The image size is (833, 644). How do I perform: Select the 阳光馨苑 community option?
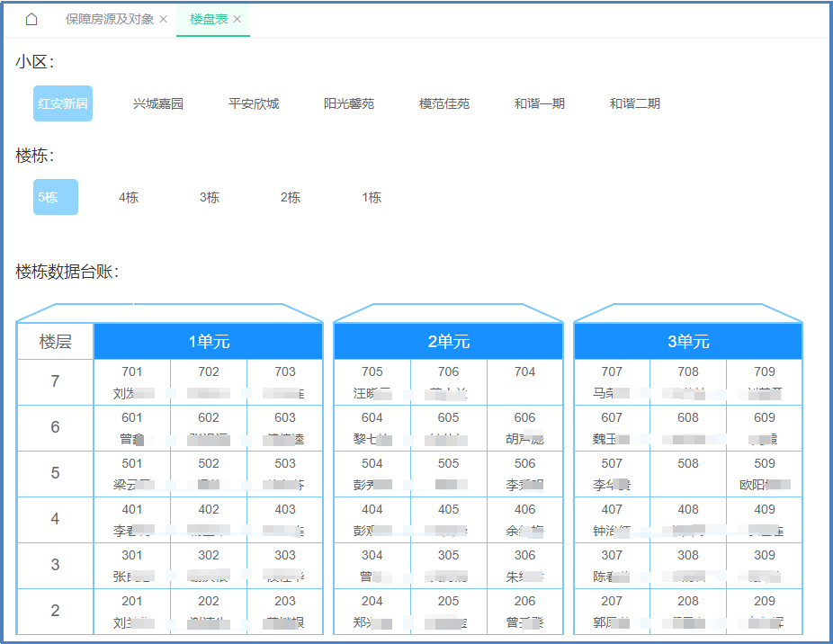pos(349,103)
